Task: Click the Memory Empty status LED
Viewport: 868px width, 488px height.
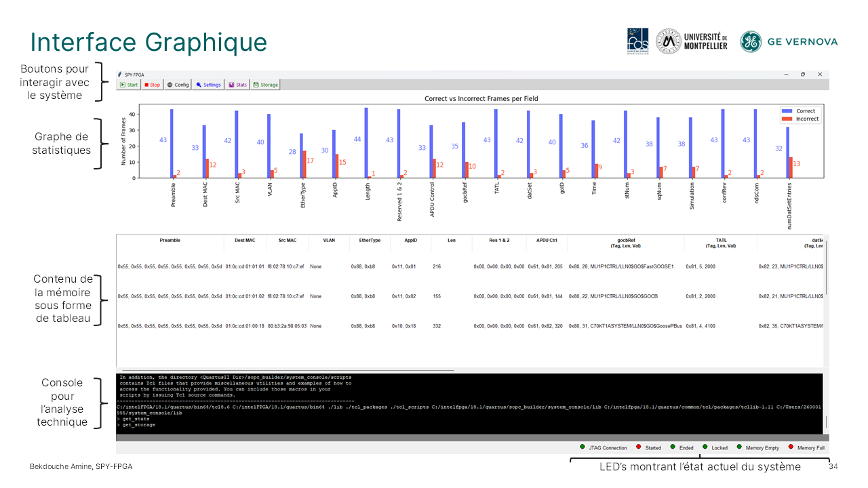Action: (x=739, y=447)
